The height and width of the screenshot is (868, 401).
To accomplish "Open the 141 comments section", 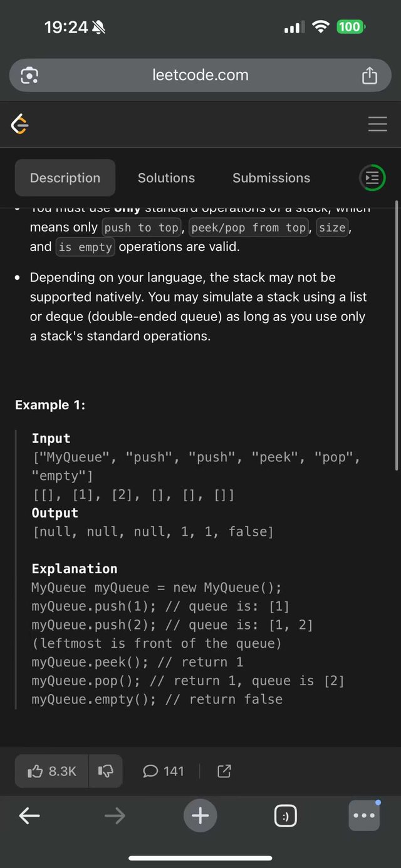I will (164, 771).
